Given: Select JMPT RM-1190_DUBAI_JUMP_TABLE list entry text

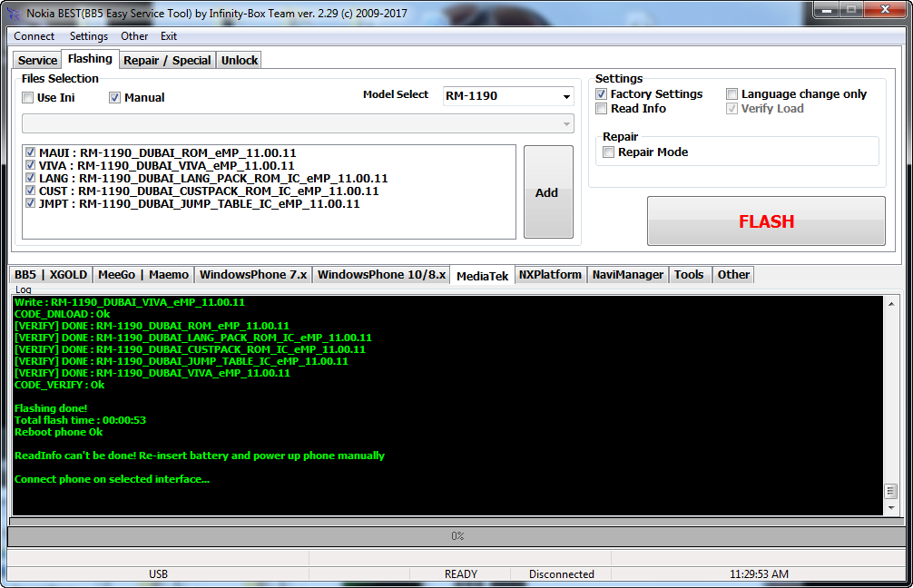Looking at the screenshot, I should pyautogui.click(x=199, y=204).
